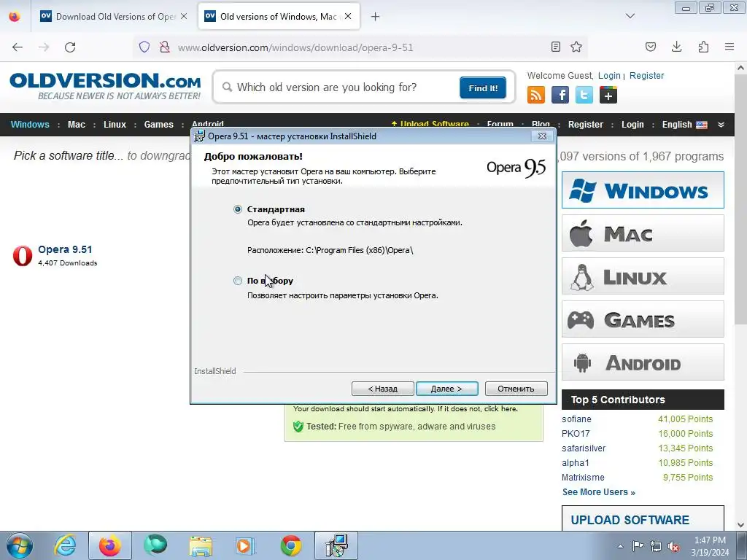Open the Mac item in site navbar

(76, 124)
